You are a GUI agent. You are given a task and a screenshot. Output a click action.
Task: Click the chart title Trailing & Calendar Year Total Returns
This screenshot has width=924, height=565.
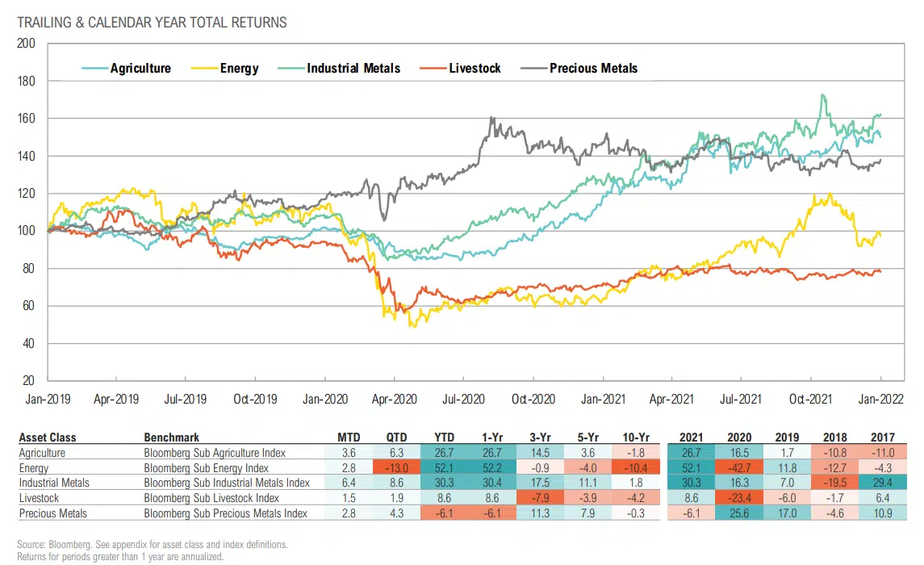(x=152, y=23)
